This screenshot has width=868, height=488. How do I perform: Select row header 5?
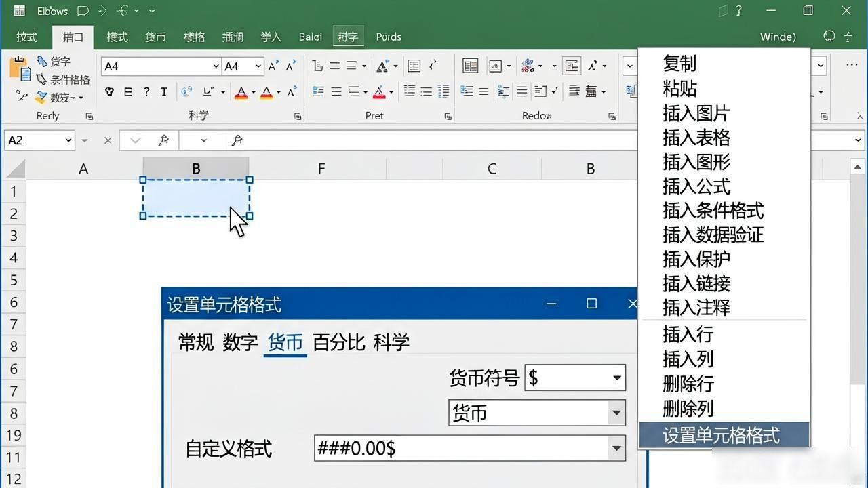[x=14, y=280]
